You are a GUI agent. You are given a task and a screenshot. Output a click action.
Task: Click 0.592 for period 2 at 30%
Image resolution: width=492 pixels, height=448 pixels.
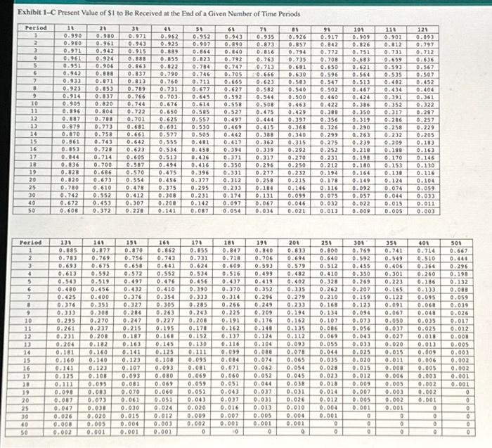point(361,258)
